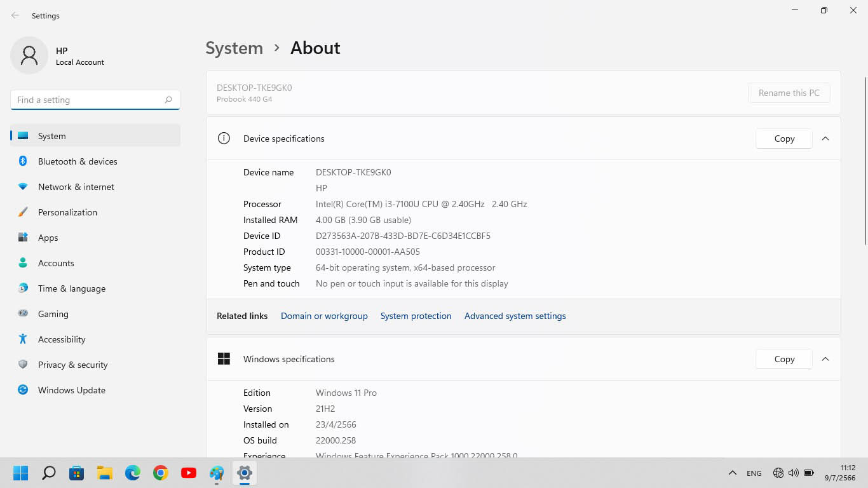Viewport: 868px width, 488px height.
Task: Collapse the Windows specifications section
Action: coord(825,359)
